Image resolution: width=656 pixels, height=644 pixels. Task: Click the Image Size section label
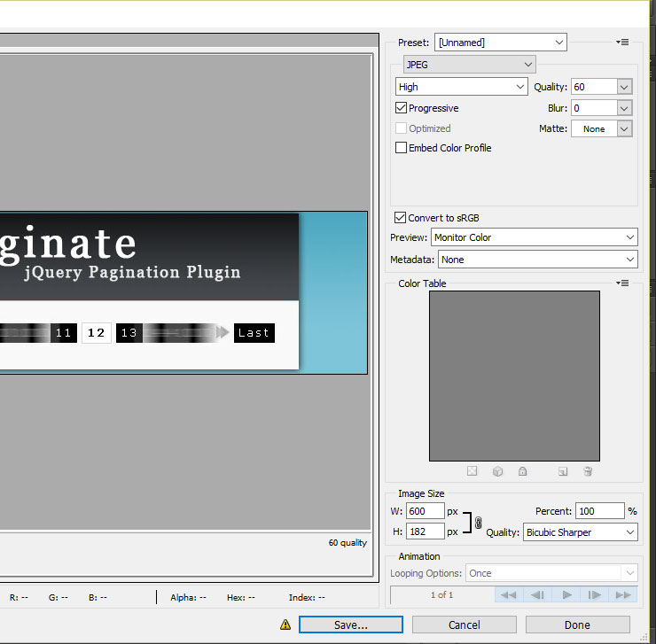[x=421, y=493]
